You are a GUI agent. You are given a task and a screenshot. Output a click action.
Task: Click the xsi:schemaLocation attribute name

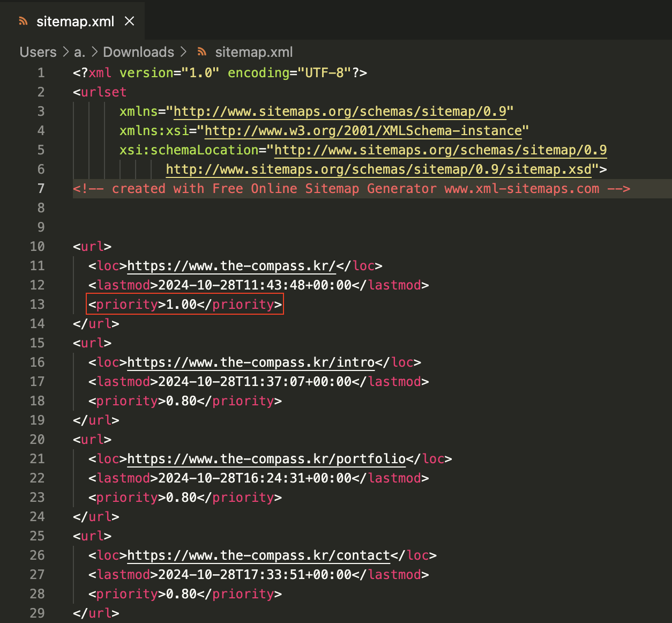pos(189,150)
